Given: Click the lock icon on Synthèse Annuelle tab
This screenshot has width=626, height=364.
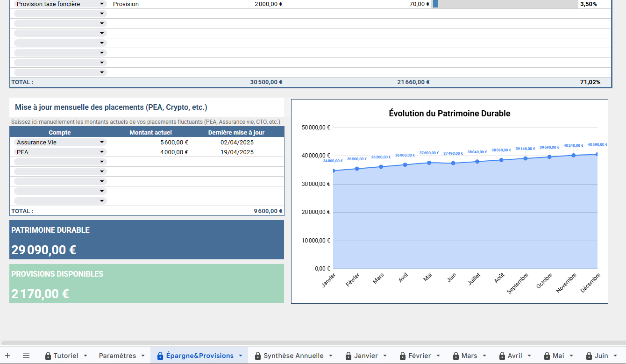Looking at the screenshot, I should (257, 356).
